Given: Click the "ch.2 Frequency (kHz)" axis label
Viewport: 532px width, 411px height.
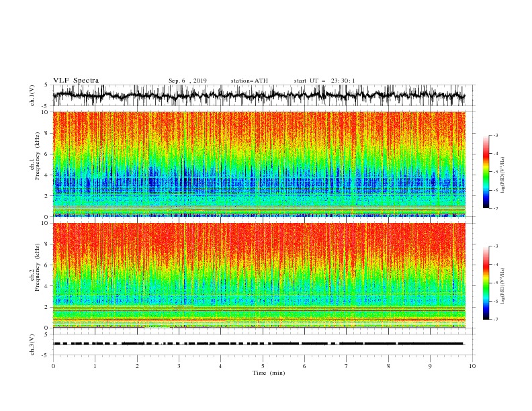Looking at the screenshot, I should [x=35, y=267].
